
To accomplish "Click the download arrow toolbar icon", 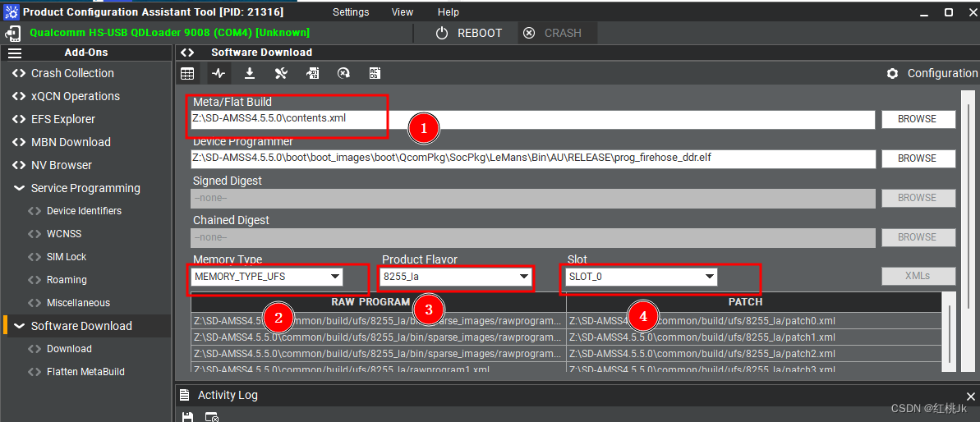I will (250, 74).
